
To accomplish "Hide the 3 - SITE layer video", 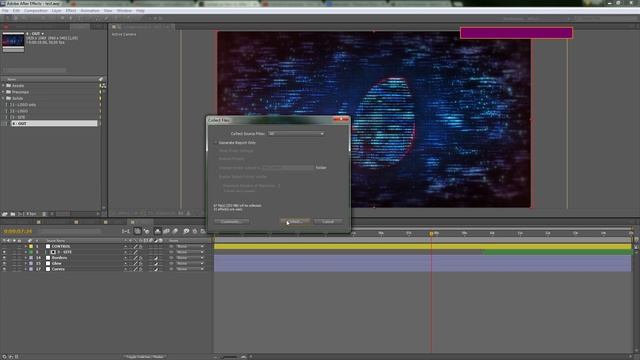I will click(x=4, y=252).
